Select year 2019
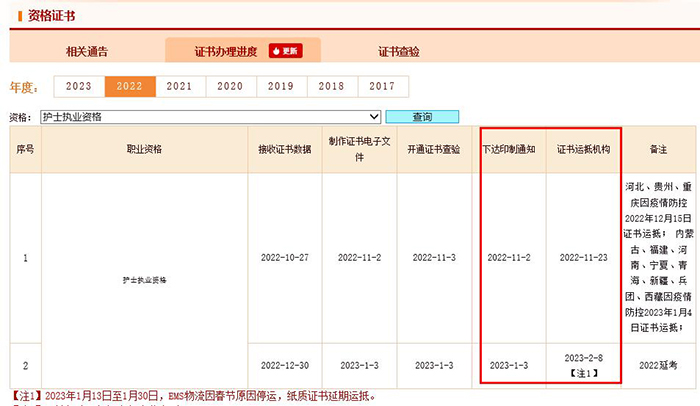This screenshot has width=700, height=406. click(281, 86)
